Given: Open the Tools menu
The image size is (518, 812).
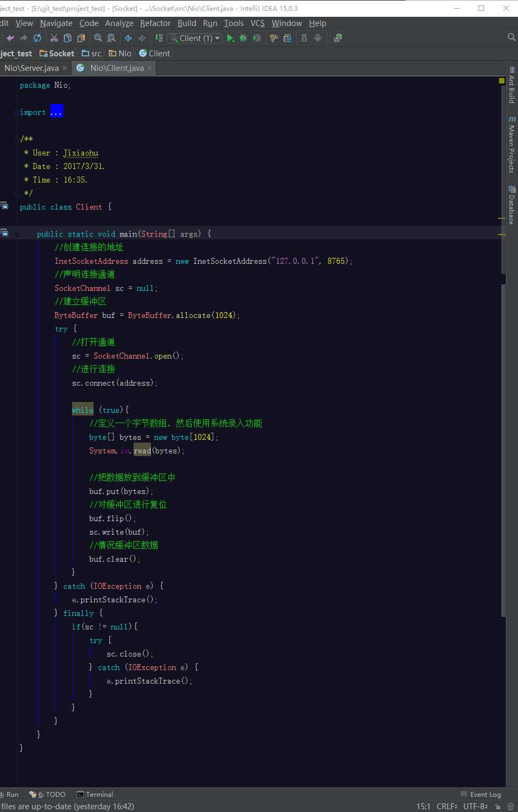Looking at the screenshot, I should point(234,23).
